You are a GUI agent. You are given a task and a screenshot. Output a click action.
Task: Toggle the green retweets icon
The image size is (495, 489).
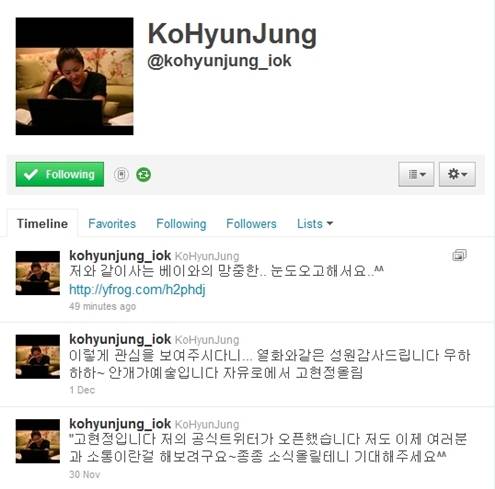pyautogui.click(x=143, y=174)
